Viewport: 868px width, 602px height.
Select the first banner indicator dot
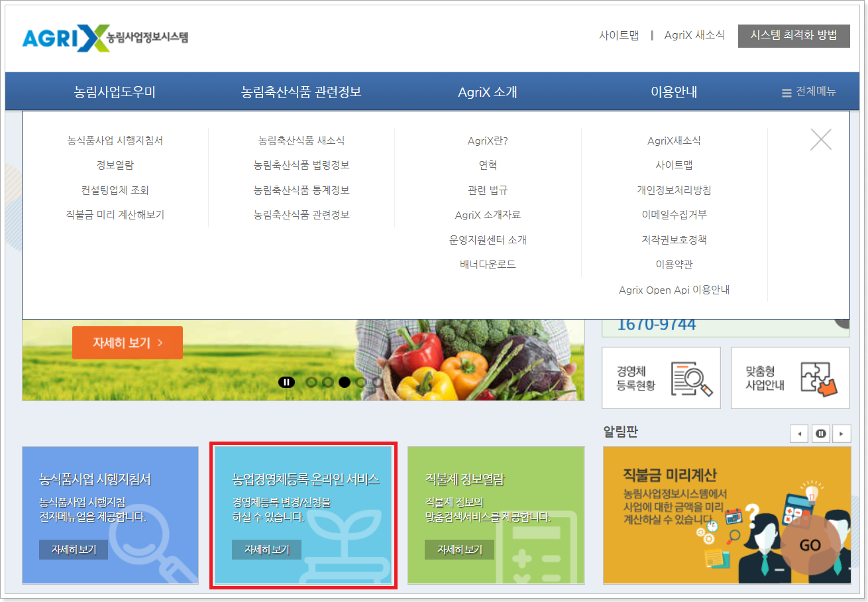click(311, 382)
